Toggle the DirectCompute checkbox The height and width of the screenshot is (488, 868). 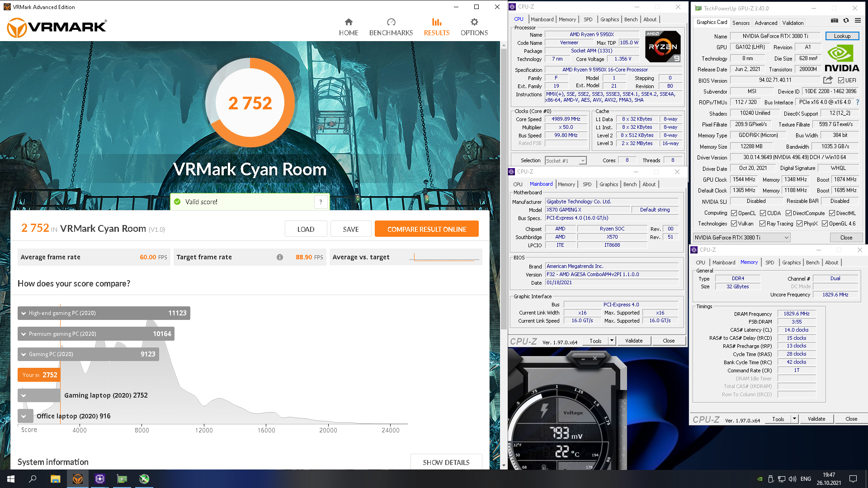click(788, 213)
